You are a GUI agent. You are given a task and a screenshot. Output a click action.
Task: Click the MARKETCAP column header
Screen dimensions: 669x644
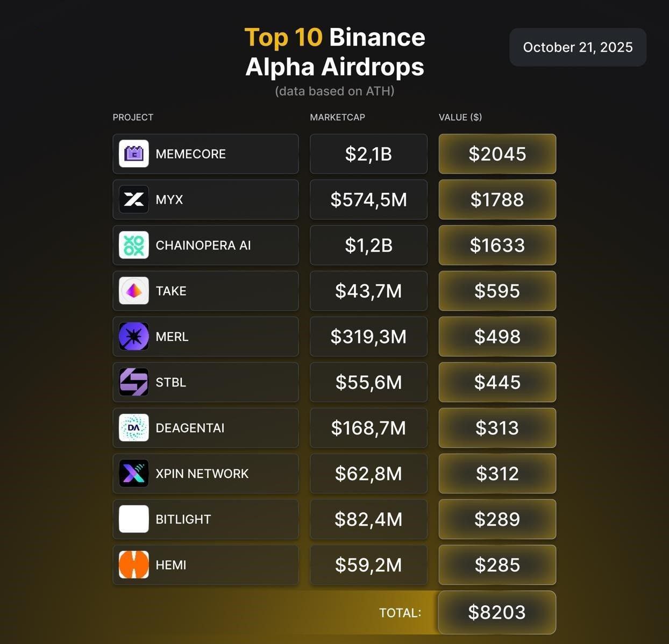(x=337, y=117)
